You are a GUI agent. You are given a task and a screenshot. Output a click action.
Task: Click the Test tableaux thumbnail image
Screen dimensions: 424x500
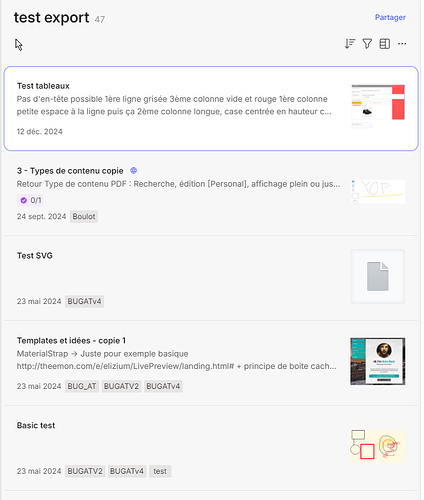[378, 106]
